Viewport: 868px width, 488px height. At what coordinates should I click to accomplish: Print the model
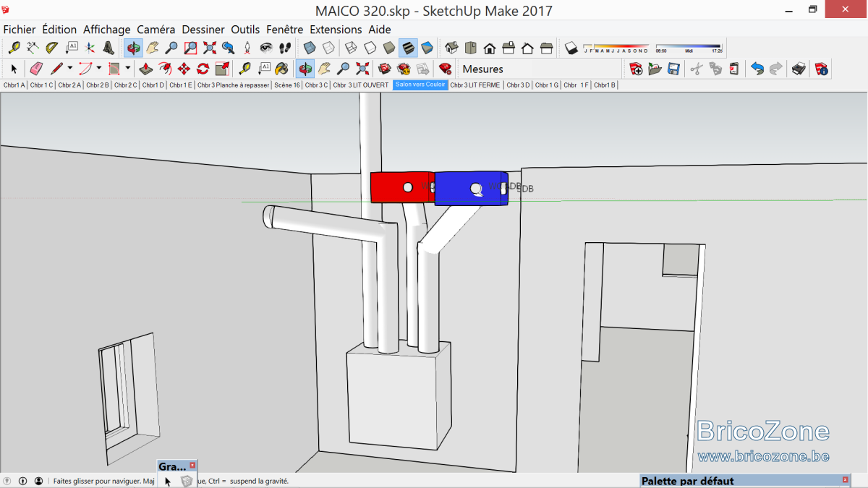pos(799,69)
